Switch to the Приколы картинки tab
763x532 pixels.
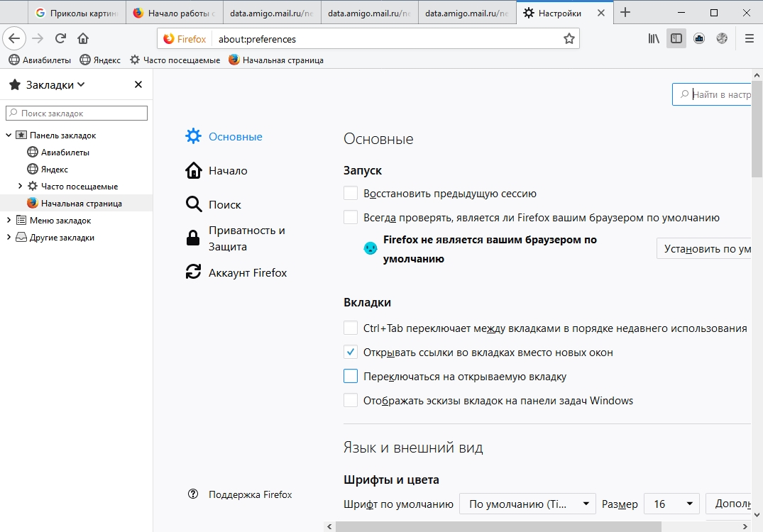(x=77, y=13)
